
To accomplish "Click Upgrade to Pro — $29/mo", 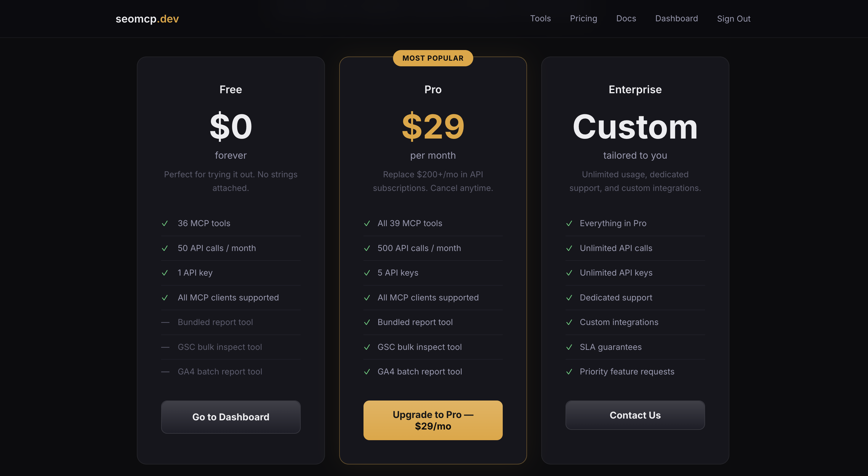I will [x=433, y=420].
